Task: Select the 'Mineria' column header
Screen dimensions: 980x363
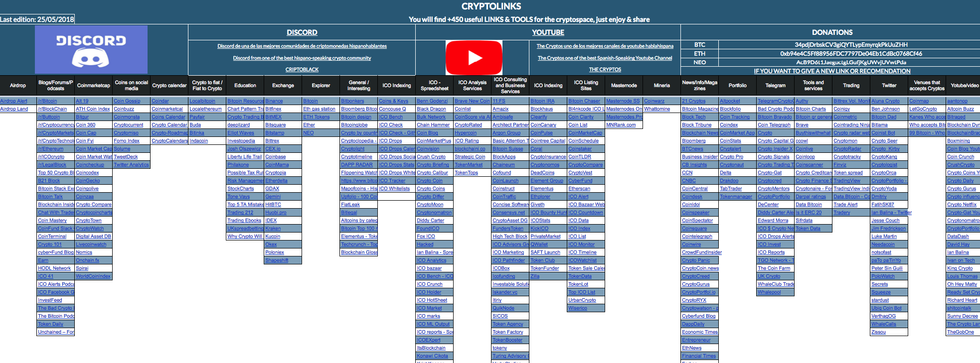Action: pyautogui.click(x=662, y=86)
